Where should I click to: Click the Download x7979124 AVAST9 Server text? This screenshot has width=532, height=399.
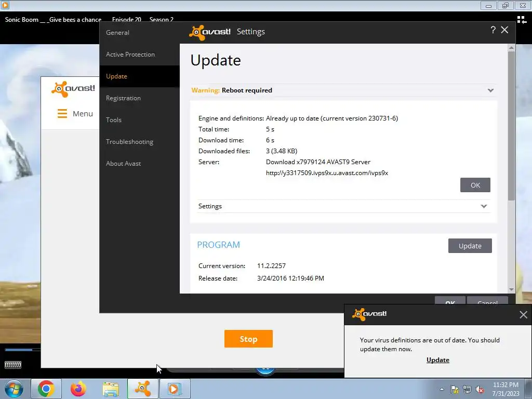318,162
